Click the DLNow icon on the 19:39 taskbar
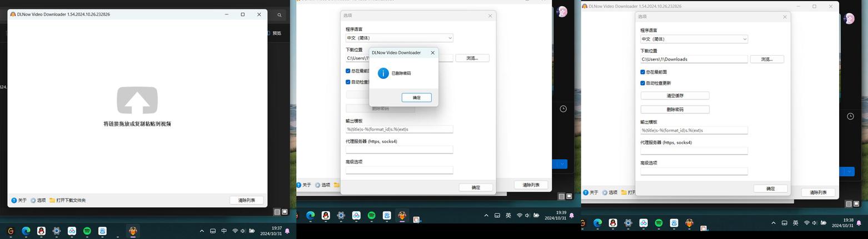The image size is (868, 239). 402,216
